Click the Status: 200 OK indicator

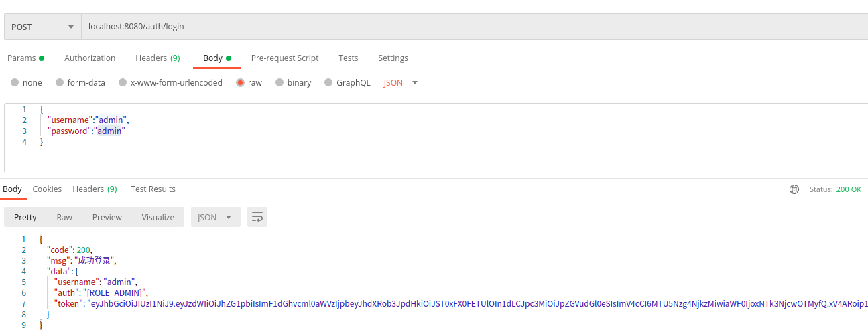tap(835, 189)
